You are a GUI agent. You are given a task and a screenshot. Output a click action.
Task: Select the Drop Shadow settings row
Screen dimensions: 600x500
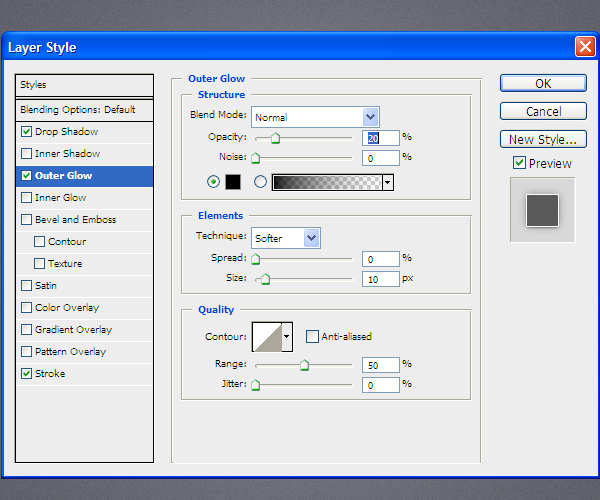[x=85, y=132]
